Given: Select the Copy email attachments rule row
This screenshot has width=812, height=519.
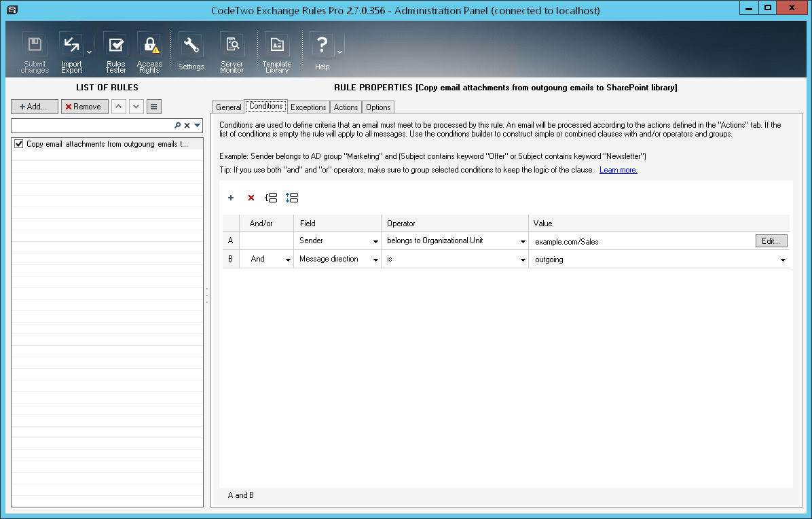Looking at the screenshot, I should 107,144.
